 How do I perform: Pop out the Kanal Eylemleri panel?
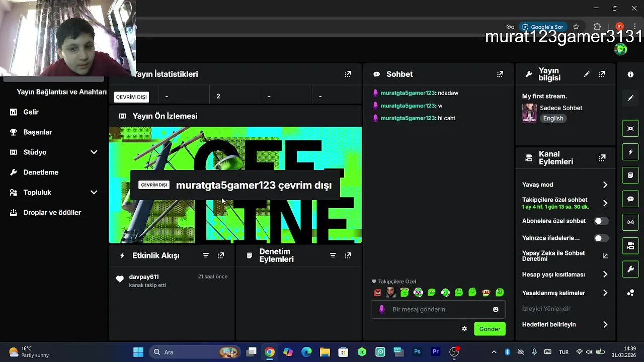point(602,158)
